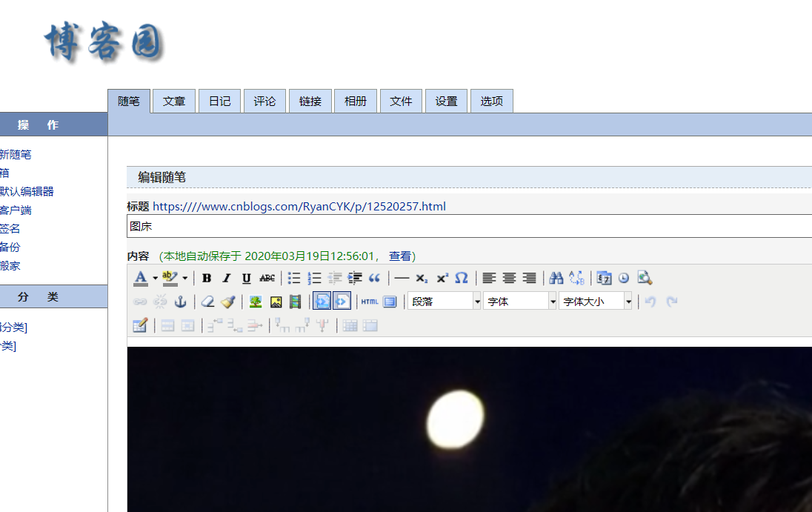Click the insert link chain icon
Viewport: 812px width, 512px height.
140,302
